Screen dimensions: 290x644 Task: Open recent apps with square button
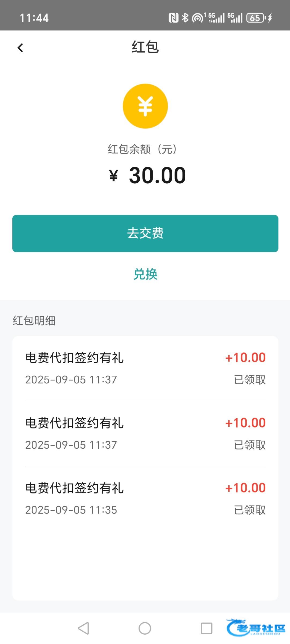click(x=206, y=628)
